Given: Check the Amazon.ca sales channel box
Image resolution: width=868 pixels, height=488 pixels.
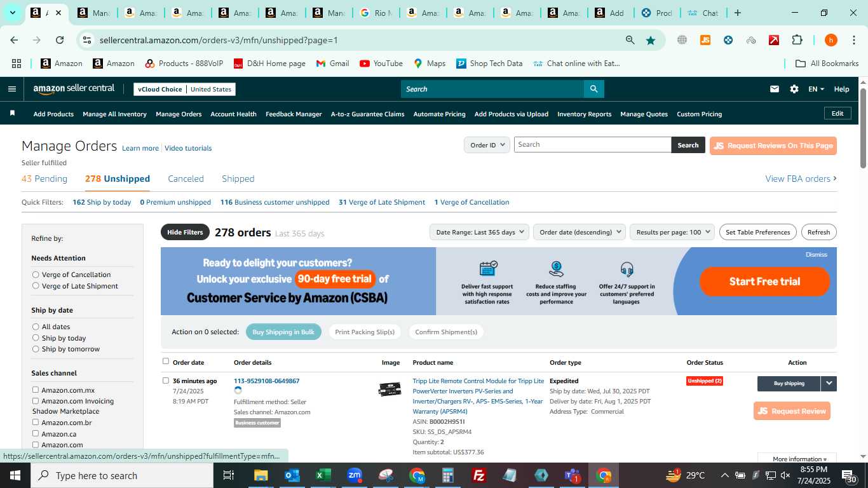Looking at the screenshot, I should (36, 433).
